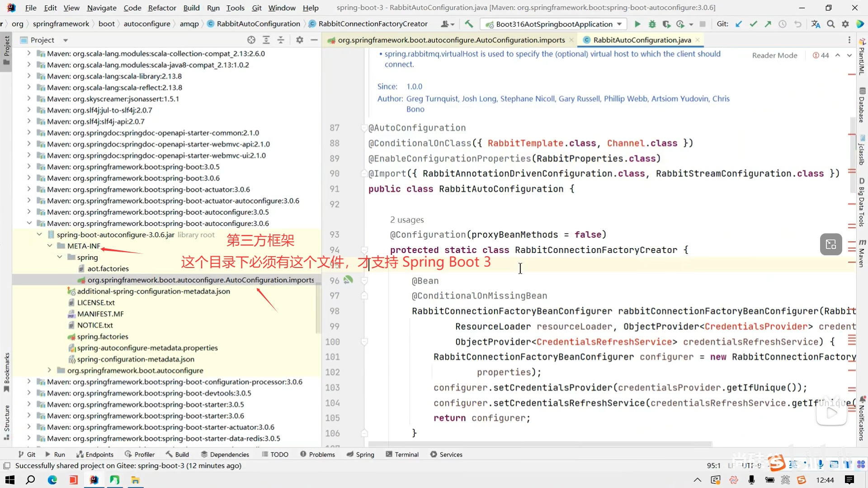868x488 pixels.
Task: Click the Debug bug icon
Action: point(652,24)
